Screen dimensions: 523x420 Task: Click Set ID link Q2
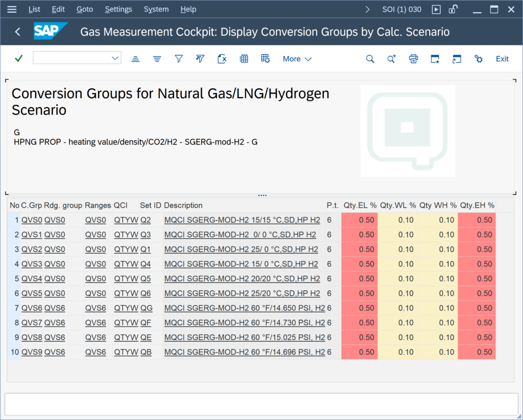click(146, 220)
